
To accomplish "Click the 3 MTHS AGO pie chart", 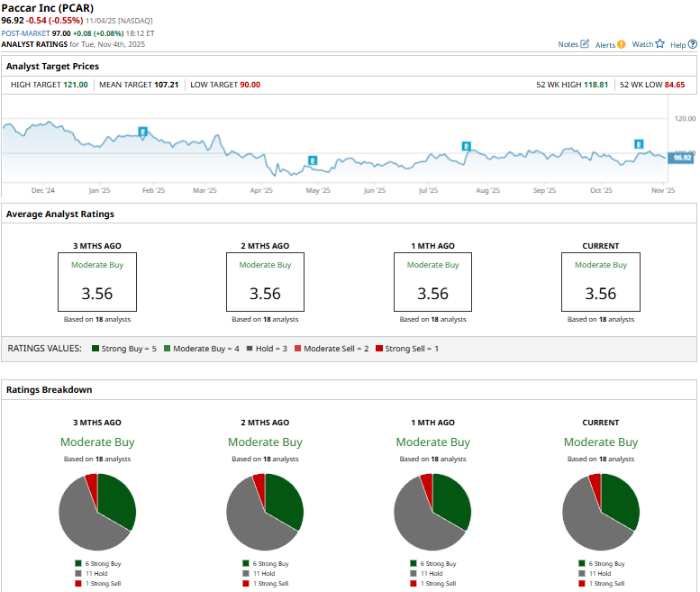I will [x=96, y=512].
